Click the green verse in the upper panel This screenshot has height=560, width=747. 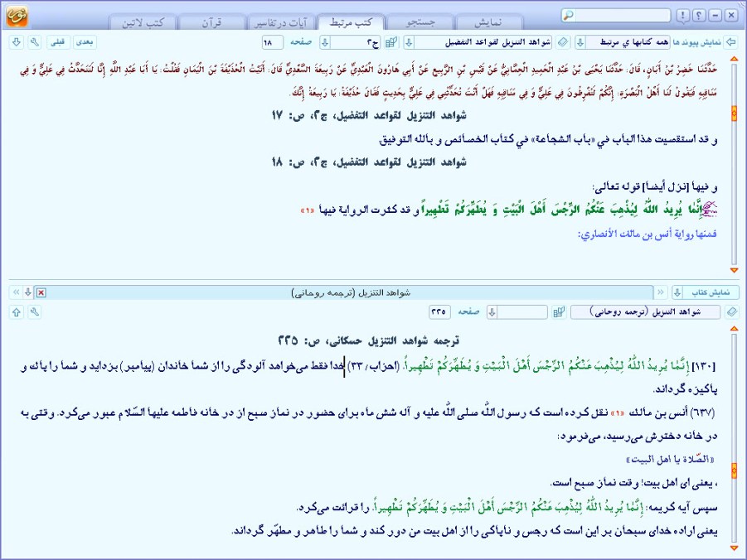(560, 209)
